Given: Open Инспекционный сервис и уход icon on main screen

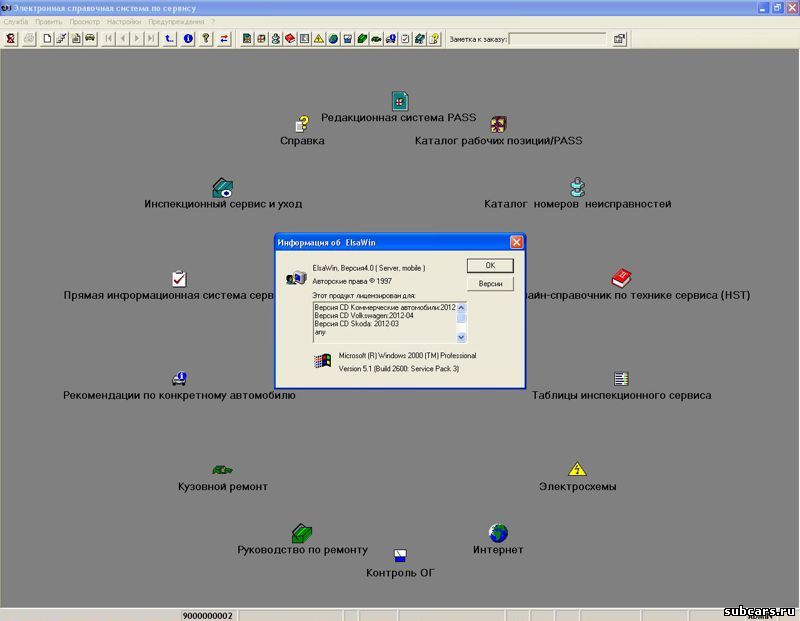Looking at the screenshot, I should pos(222,188).
